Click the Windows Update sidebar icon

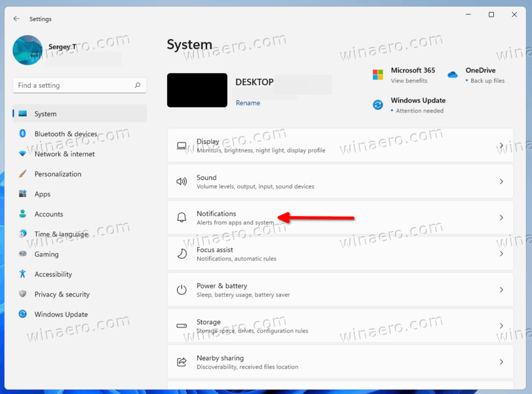[x=23, y=314]
